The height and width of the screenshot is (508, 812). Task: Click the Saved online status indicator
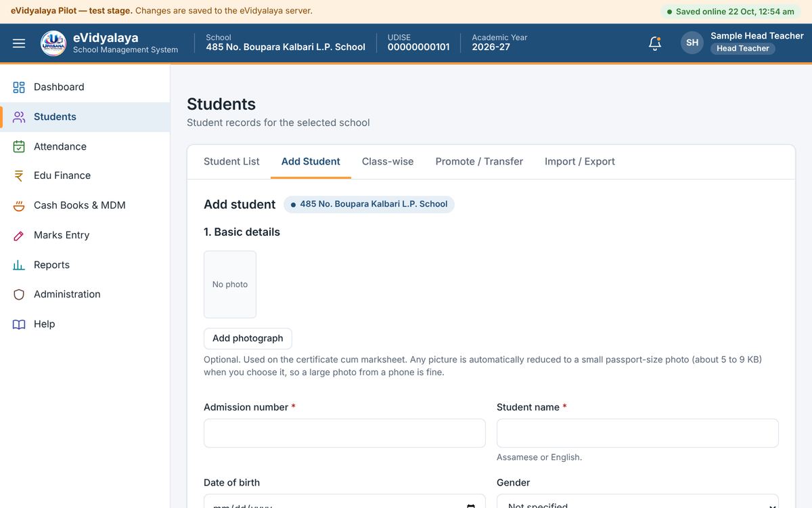(731, 12)
